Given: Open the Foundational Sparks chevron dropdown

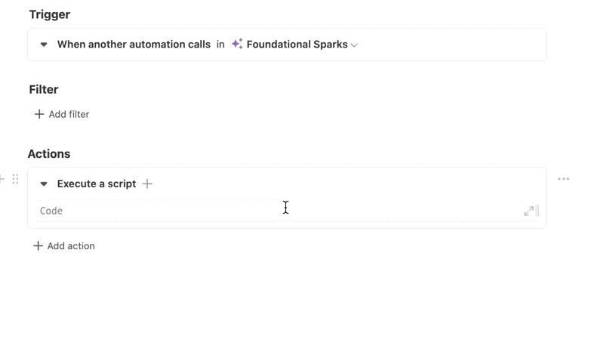Looking at the screenshot, I should tap(354, 45).
